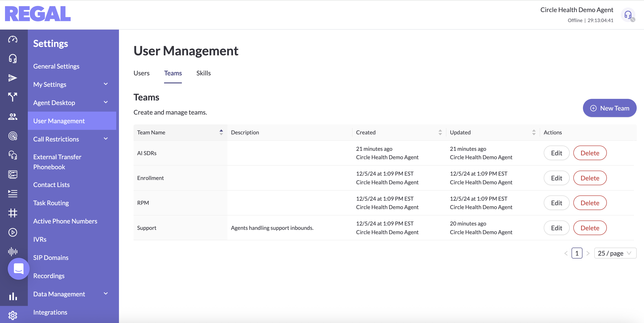Click the headset agent desktop sidebar icon

tap(13, 59)
